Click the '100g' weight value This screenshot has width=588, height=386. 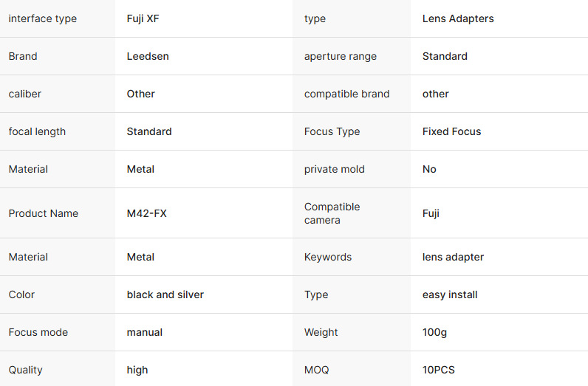pos(434,332)
